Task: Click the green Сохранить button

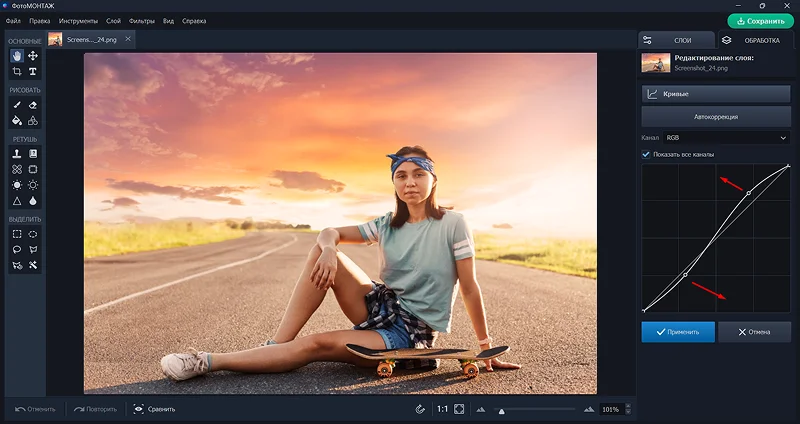Action: point(760,21)
